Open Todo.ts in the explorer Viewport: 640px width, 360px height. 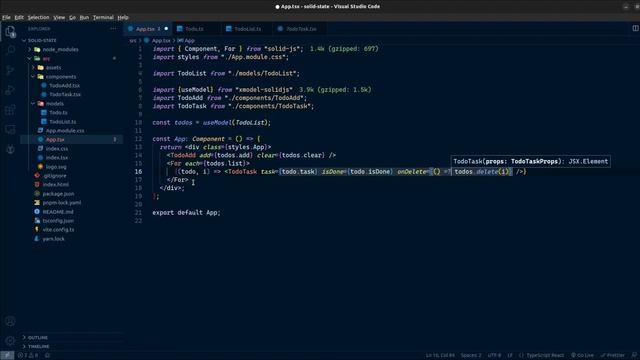click(x=58, y=113)
